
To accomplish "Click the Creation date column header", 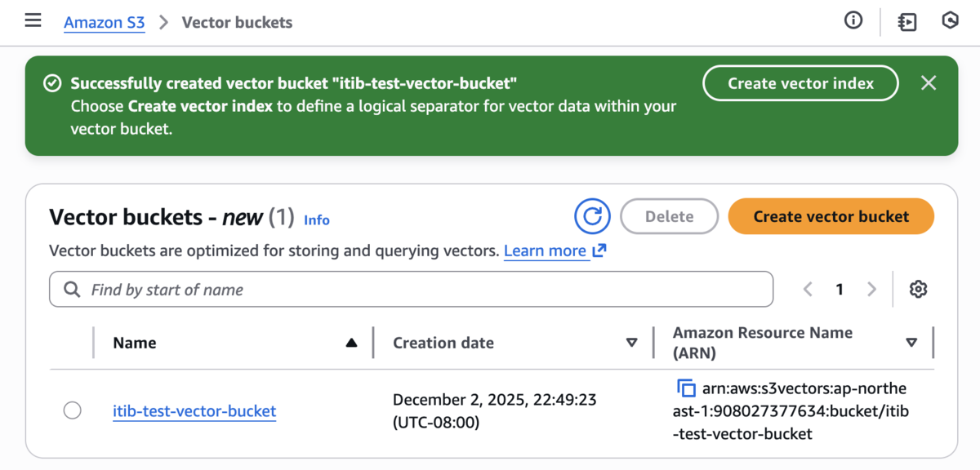I will pos(443,343).
